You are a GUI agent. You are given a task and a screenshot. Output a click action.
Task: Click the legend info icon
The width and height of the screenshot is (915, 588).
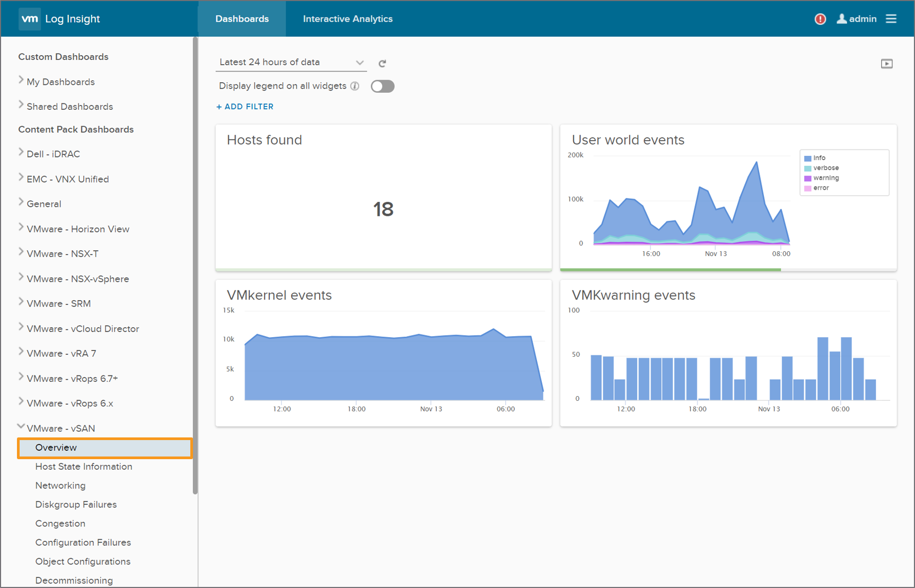(355, 86)
